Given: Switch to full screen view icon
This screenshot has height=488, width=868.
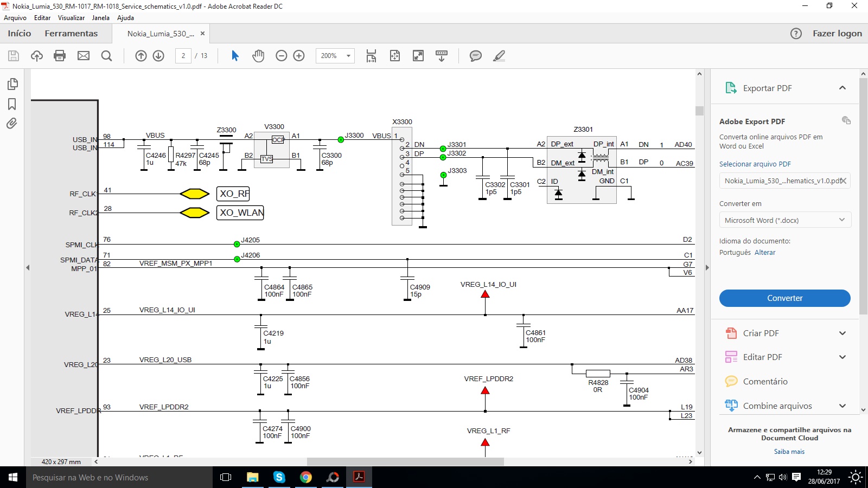Looking at the screenshot, I should [418, 56].
